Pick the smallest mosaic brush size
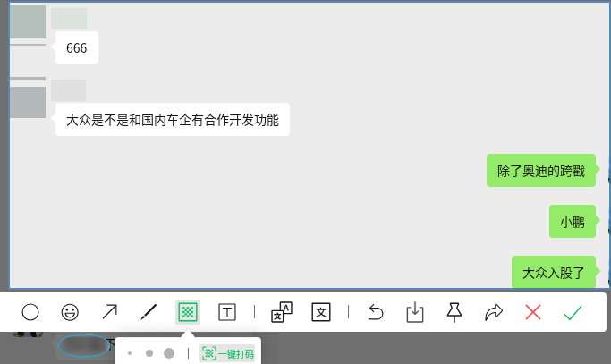 point(130,353)
